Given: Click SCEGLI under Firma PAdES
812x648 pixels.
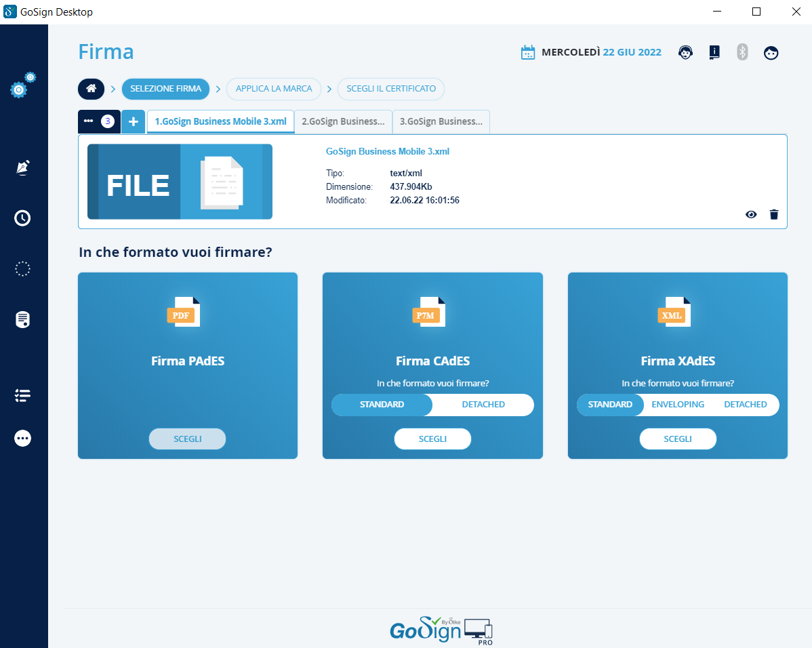Looking at the screenshot, I should [x=188, y=439].
